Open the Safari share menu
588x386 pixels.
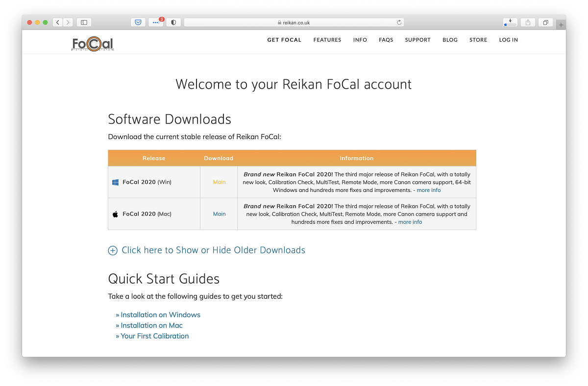click(528, 23)
